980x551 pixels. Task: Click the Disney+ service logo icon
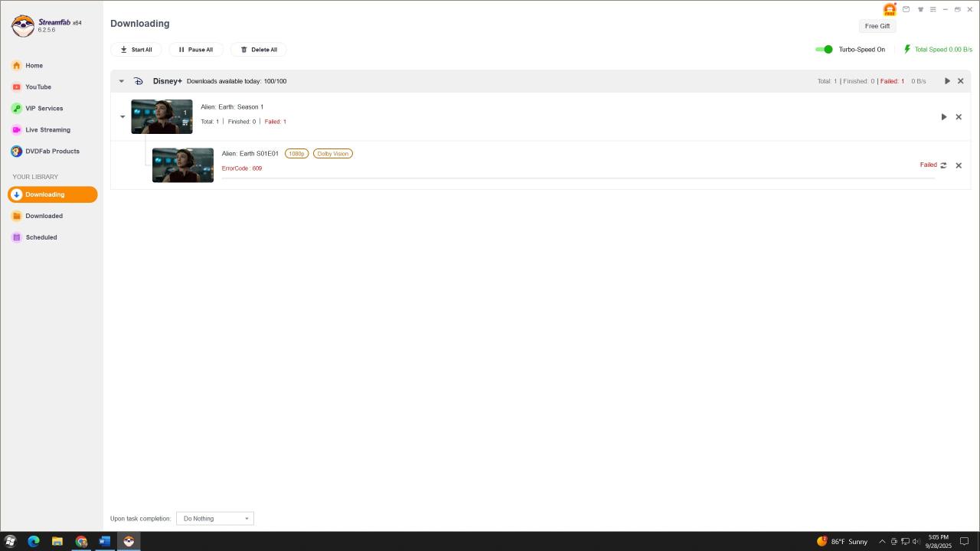coord(139,81)
